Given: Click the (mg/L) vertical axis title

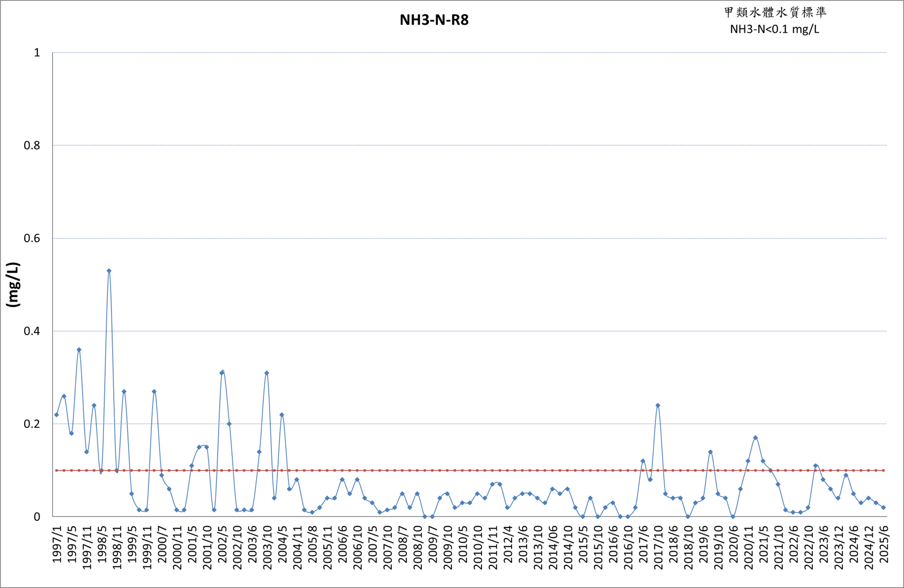Looking at the screenshot, I should point(13,284).
